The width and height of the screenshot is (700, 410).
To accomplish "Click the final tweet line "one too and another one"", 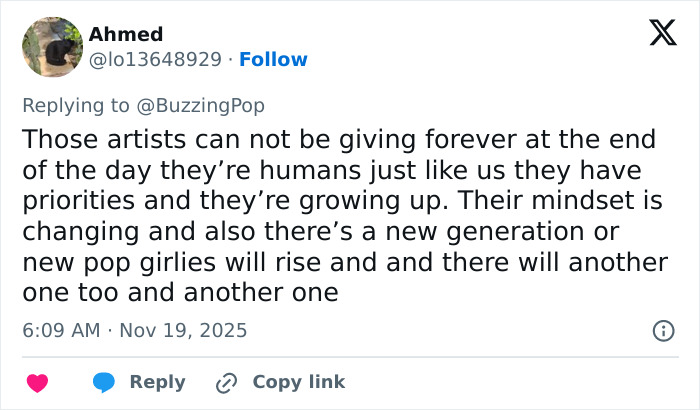I will click(180, 294).
